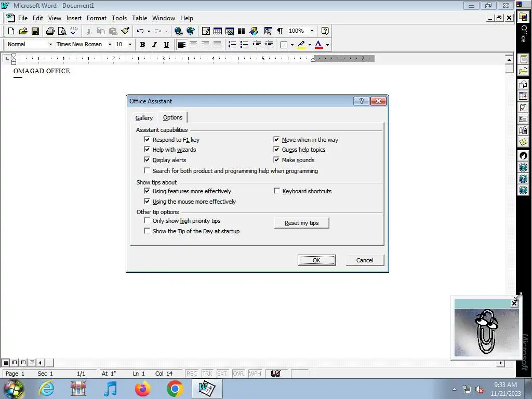Disable Guess help topics
The image size is (532, 399).
276,149
